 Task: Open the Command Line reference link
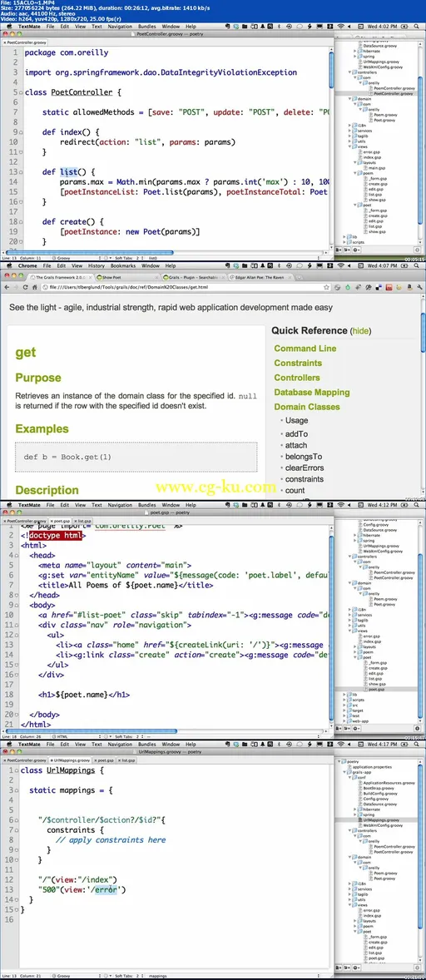(x=305, y=348)
